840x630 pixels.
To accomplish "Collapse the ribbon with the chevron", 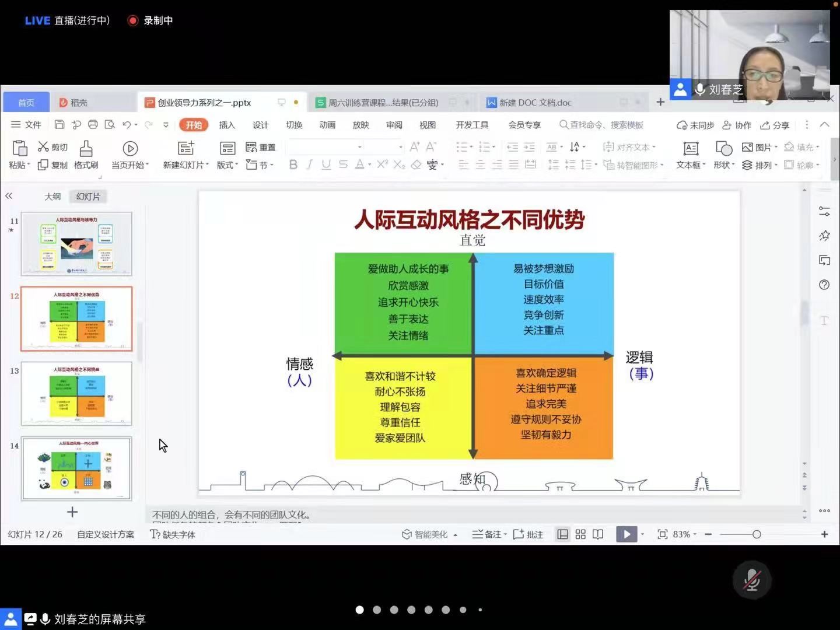I will [825, 124].
